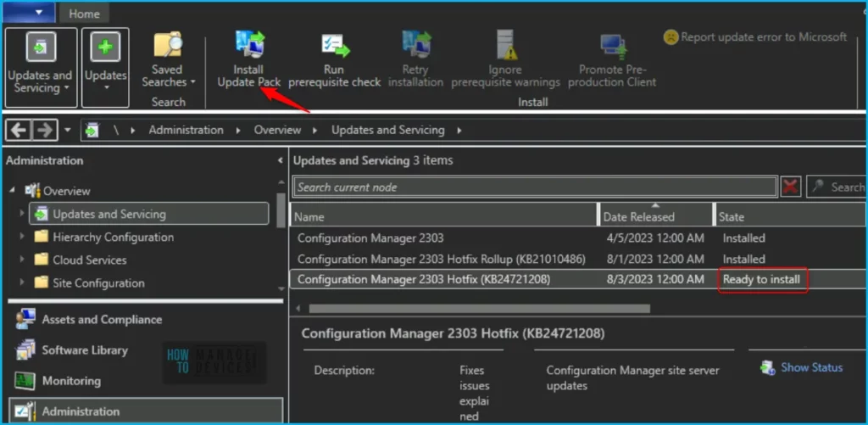Click the 4/5/2023 12:00 AM date cell
Viewport: 868px width, 425px height.
655,238
